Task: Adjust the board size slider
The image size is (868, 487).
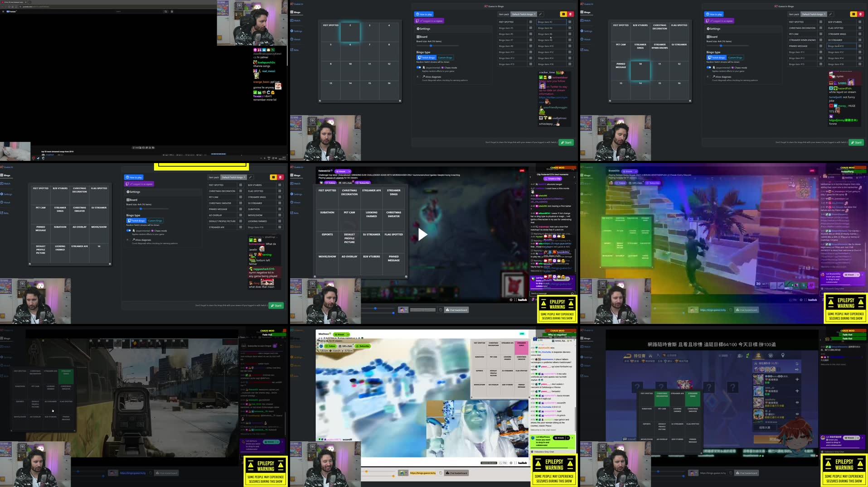Action: pos(431,45)
